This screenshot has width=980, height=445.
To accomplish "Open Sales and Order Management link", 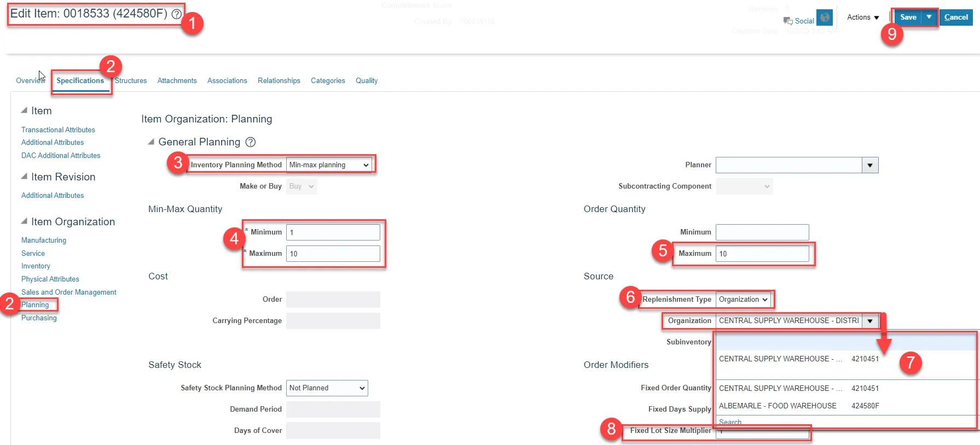I will pos(69,292).
